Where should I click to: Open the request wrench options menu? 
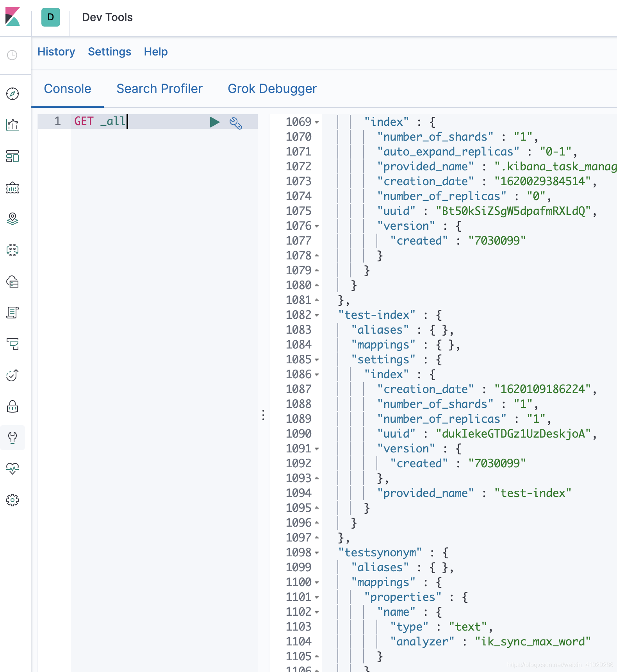tap(235, 123)
